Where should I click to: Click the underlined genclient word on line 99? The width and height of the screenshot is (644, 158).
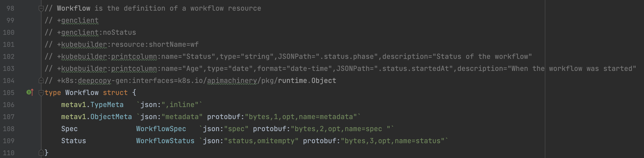click(x=80, y=20)
